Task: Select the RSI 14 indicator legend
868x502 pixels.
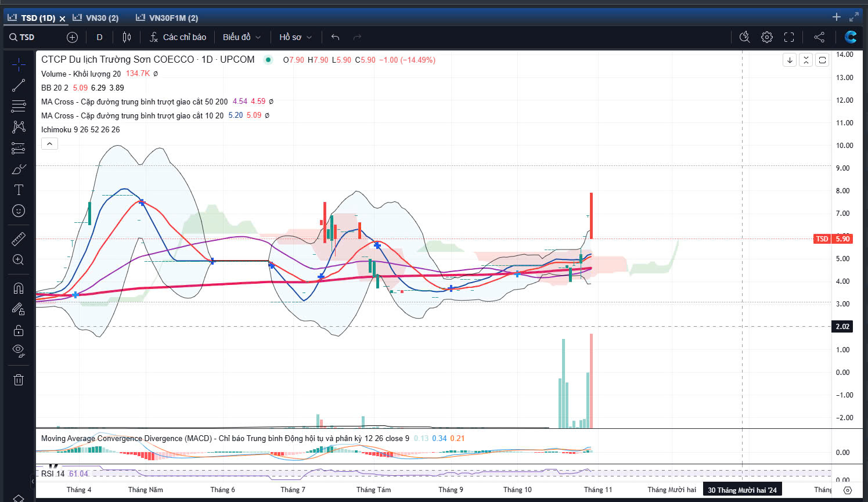Action: coord(53,474)
